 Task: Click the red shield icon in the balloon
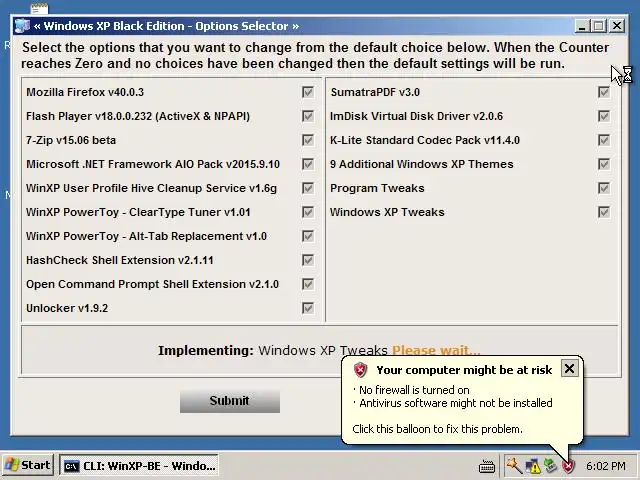pos(360,370)
